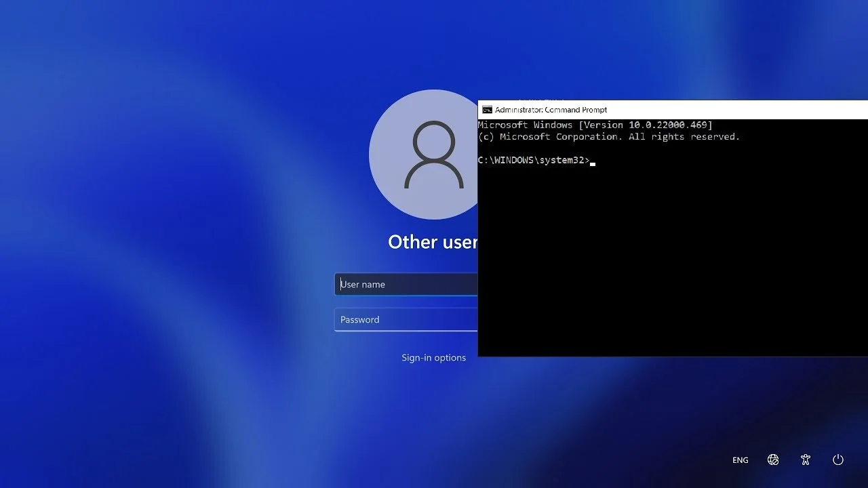The height and width of the screenshot is (488, 868).
Task: Open the power options icon
Action: 838,460
